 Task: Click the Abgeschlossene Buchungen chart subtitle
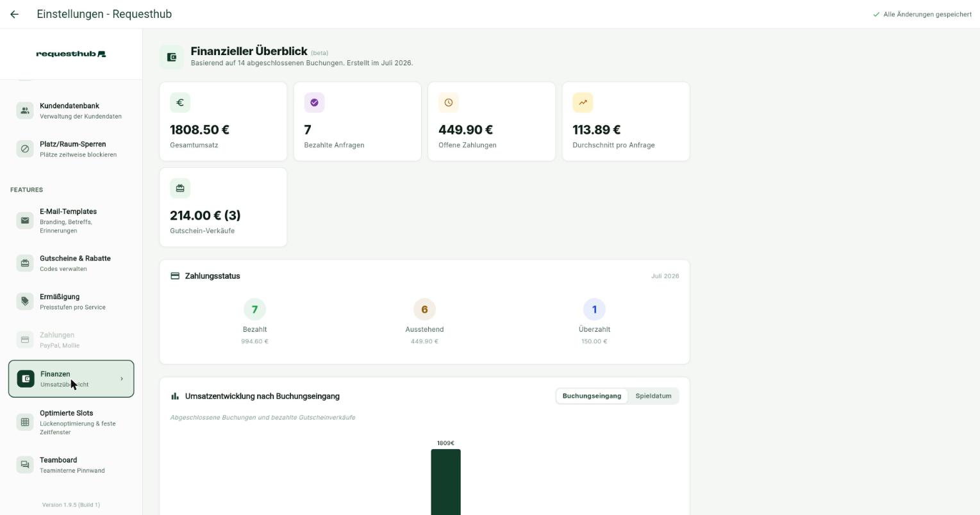pos(263,418)
